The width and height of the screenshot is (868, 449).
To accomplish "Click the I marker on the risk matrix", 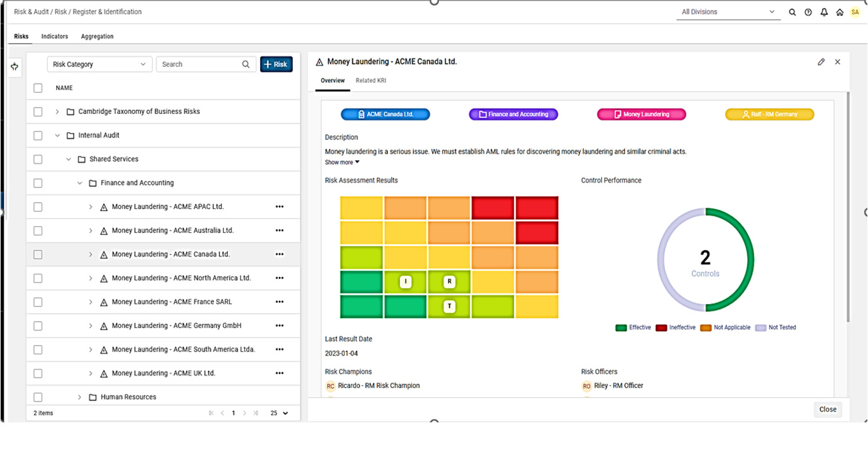I will click(x=406, y=282).
